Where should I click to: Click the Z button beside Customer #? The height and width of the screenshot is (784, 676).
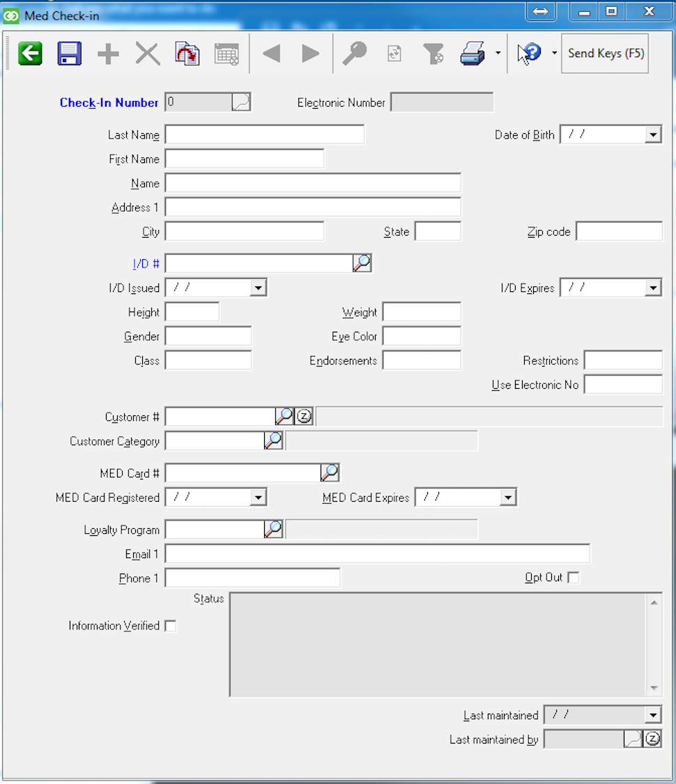point(305,417)
